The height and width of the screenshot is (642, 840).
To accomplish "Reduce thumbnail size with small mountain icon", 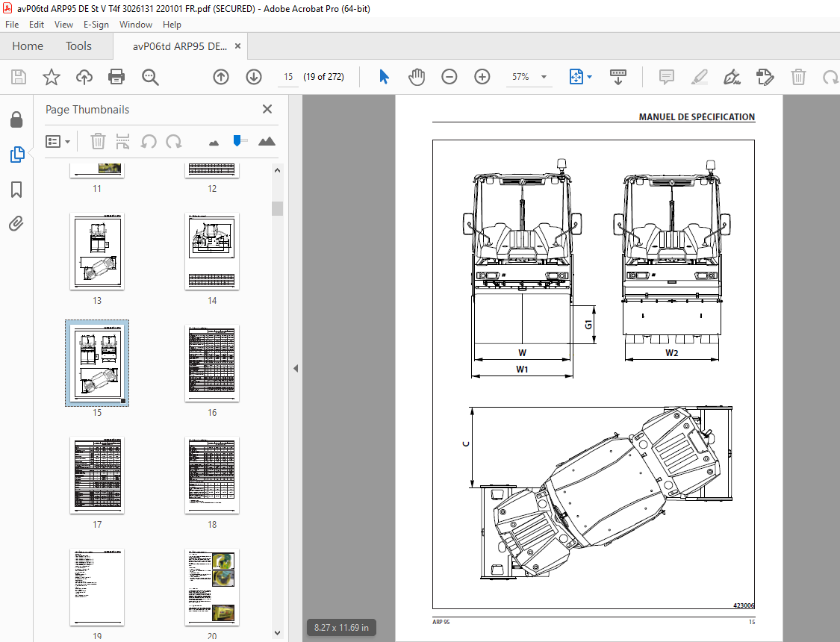I will click(214, 143).
